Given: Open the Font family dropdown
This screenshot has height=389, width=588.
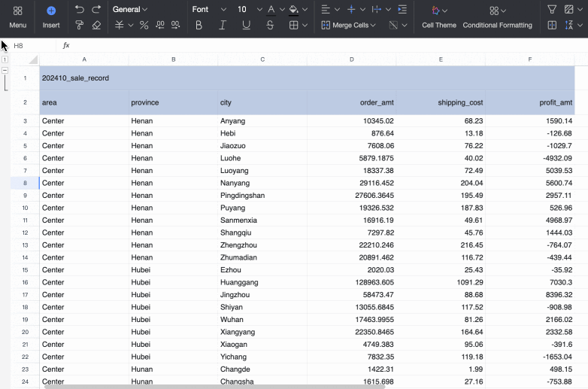Looking at the screenshot, I should 208,10.
